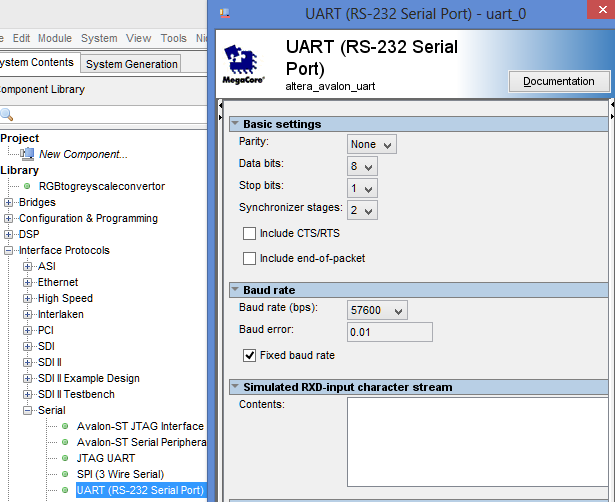The height and width of the screenshot is (502, 615).
Task: Open the Stop bits dropdown
Action: 362,188
